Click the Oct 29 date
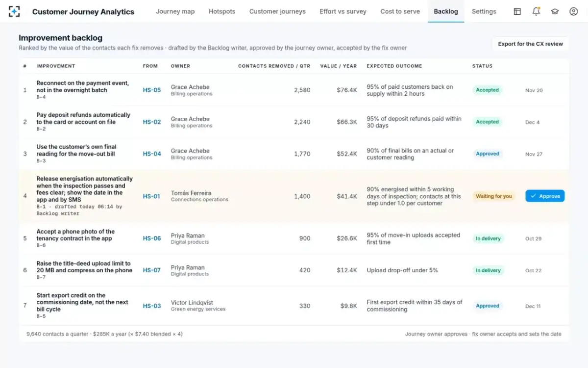Image resolution: width=588 pixels, height=368 pixels. pos(533,238)
